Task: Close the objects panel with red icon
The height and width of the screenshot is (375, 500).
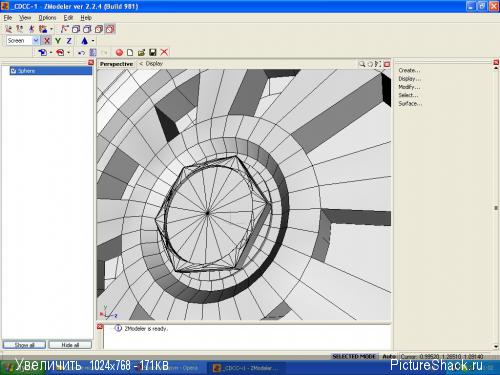Action: coord(91,62)
